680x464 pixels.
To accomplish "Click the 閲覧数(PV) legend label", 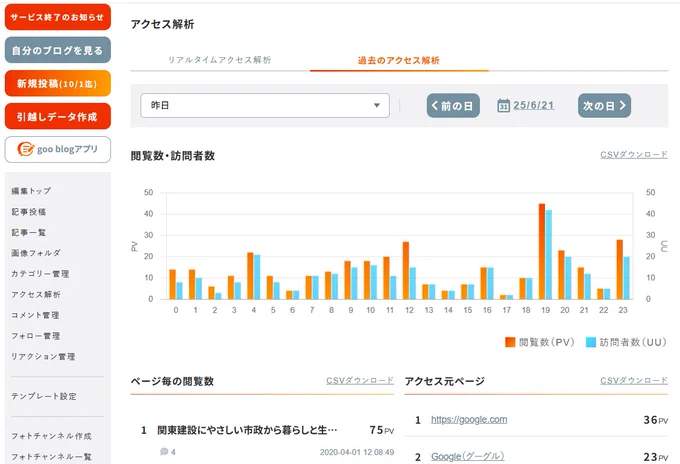I will (546, 342).
